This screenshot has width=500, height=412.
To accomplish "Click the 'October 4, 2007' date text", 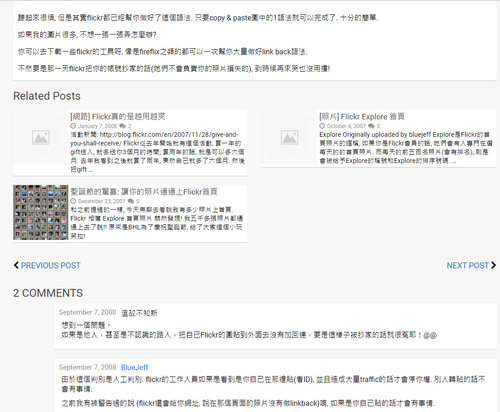I will pos(346,126).
